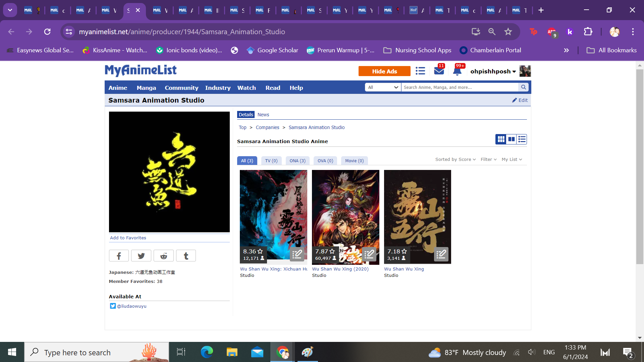This screenshot has height=362, width=644.
Task: Edit list entry for Wu Shan Wu Xing 7.18
Action: click(x=441, y=254)
